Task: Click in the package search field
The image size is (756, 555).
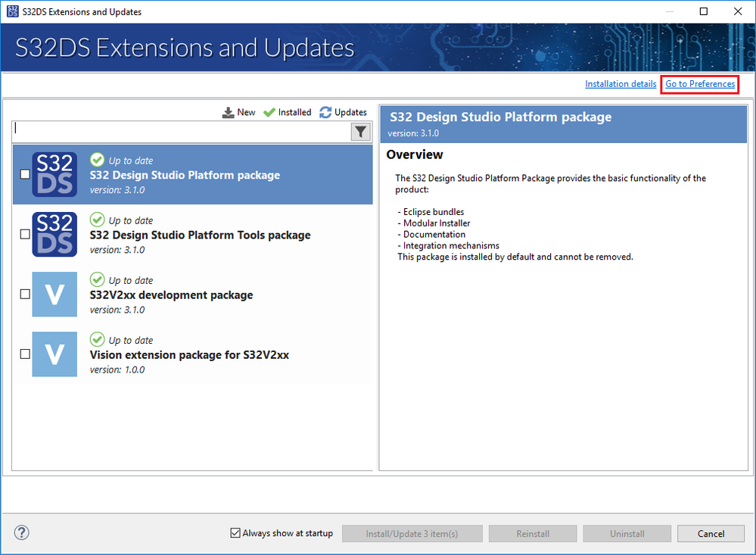Action: (x=182, y=132)
